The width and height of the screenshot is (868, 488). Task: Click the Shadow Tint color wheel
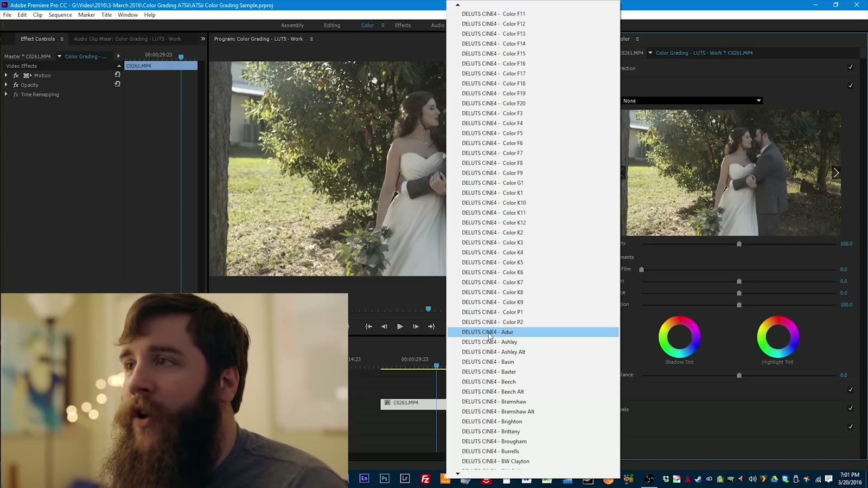[x=679, y=337]
